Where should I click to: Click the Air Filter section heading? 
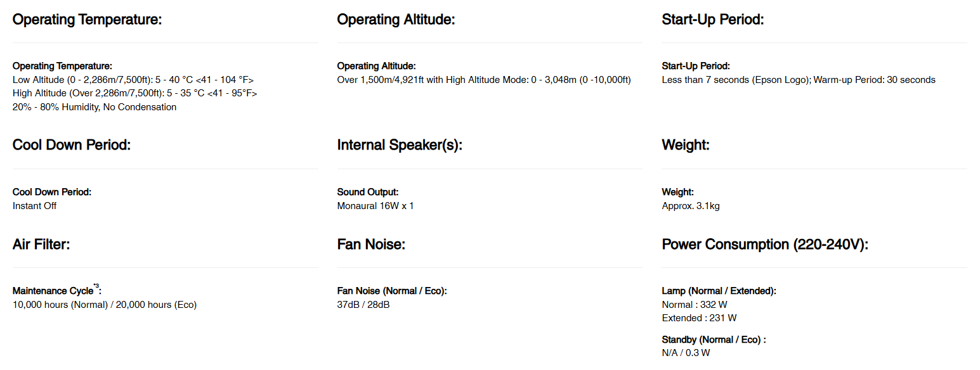[41, 245]
